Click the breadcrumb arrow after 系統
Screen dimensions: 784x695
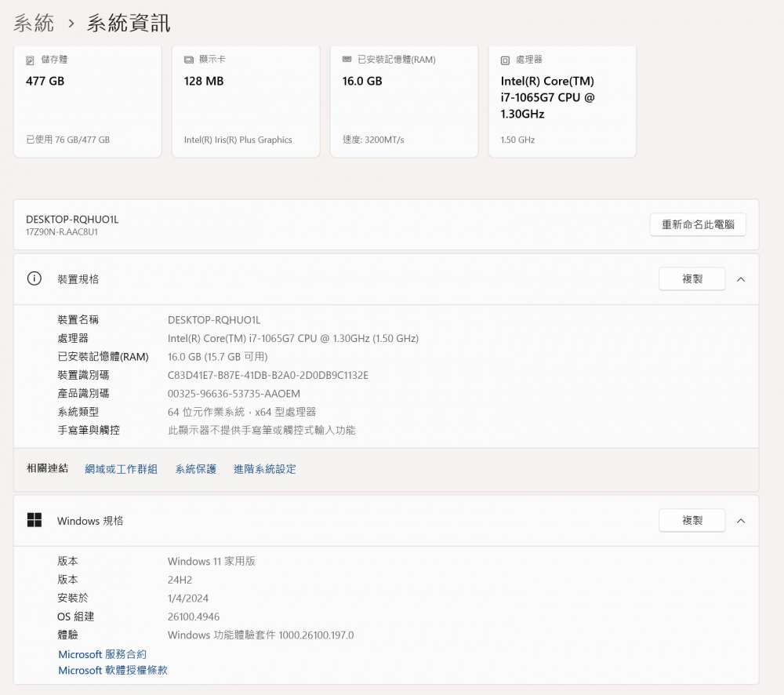[71, 24]
